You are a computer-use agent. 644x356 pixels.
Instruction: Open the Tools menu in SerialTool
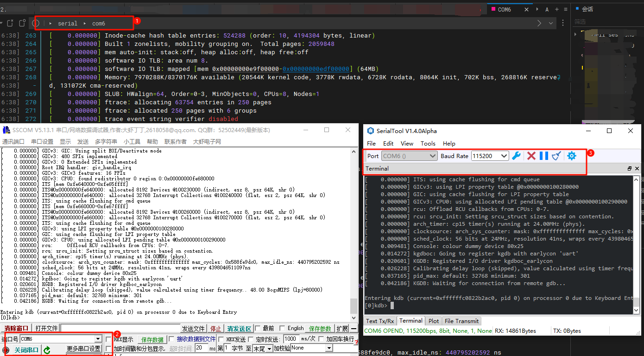point(428,143)
